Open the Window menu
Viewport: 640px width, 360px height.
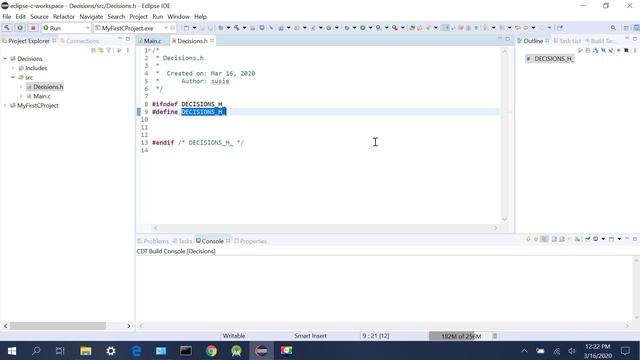(x=178, y=17)
